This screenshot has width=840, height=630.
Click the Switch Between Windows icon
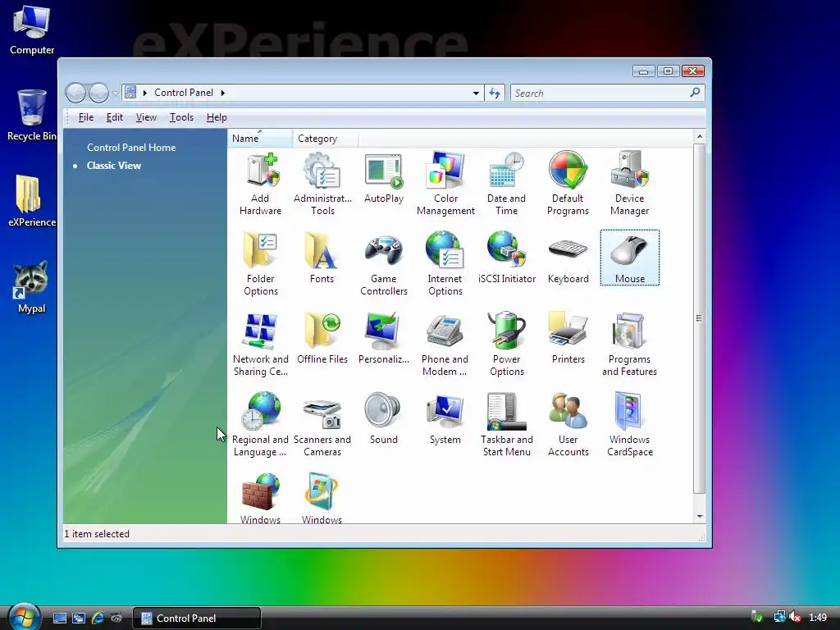(x=79, y=619)
